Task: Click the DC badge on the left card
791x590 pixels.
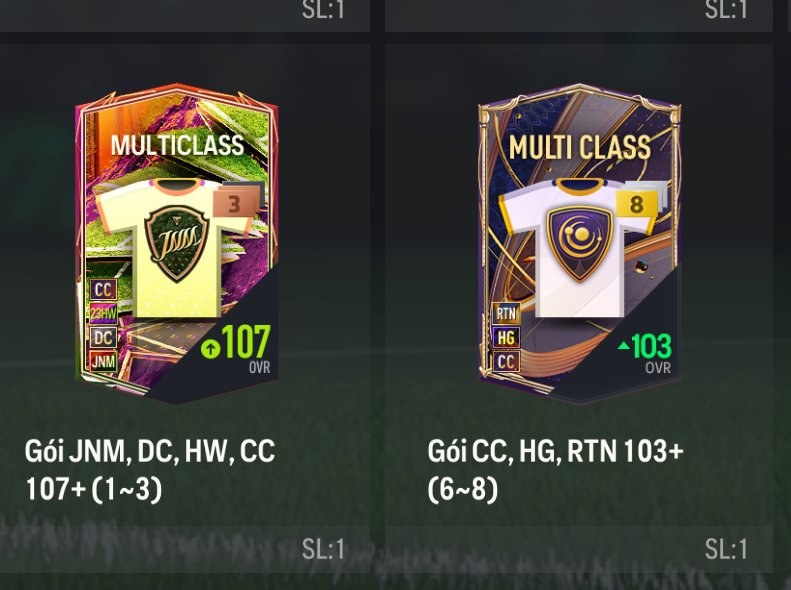Action: [x=103, y=338]
